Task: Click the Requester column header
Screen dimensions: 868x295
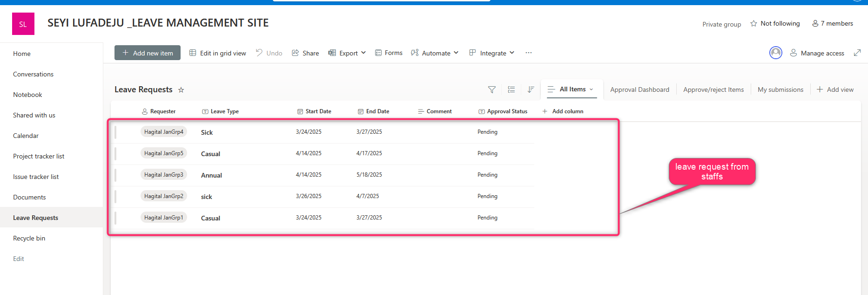Action: coord(159,111)
